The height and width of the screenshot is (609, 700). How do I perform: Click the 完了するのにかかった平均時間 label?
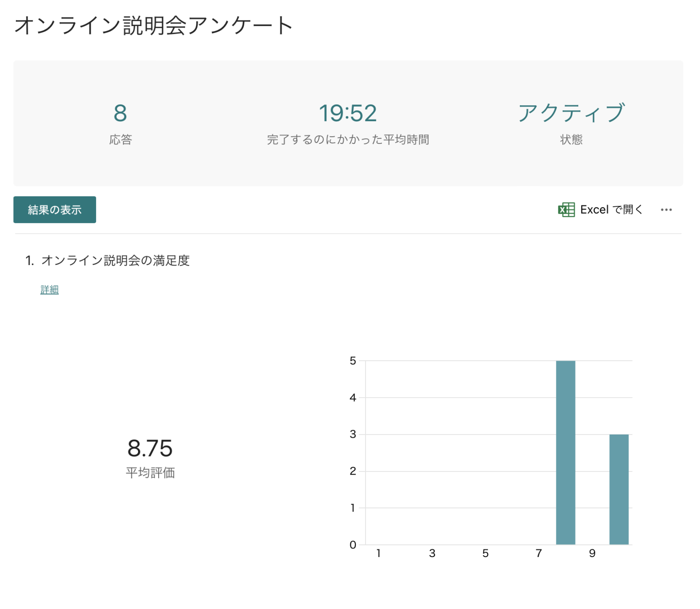(348, 139)
